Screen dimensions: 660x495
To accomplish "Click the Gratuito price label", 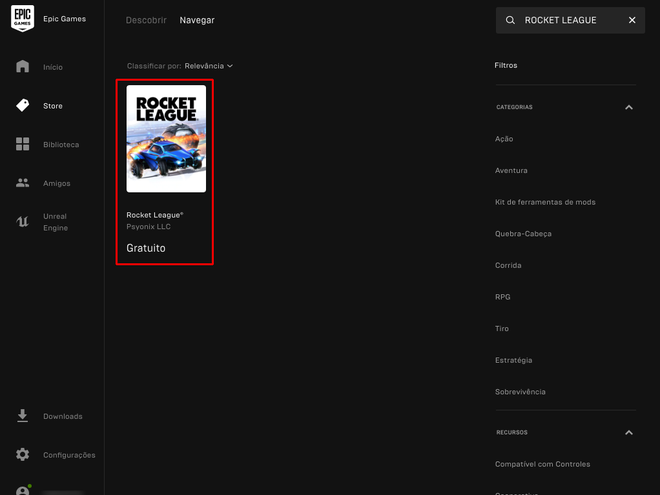I will [x=146, y=248].
